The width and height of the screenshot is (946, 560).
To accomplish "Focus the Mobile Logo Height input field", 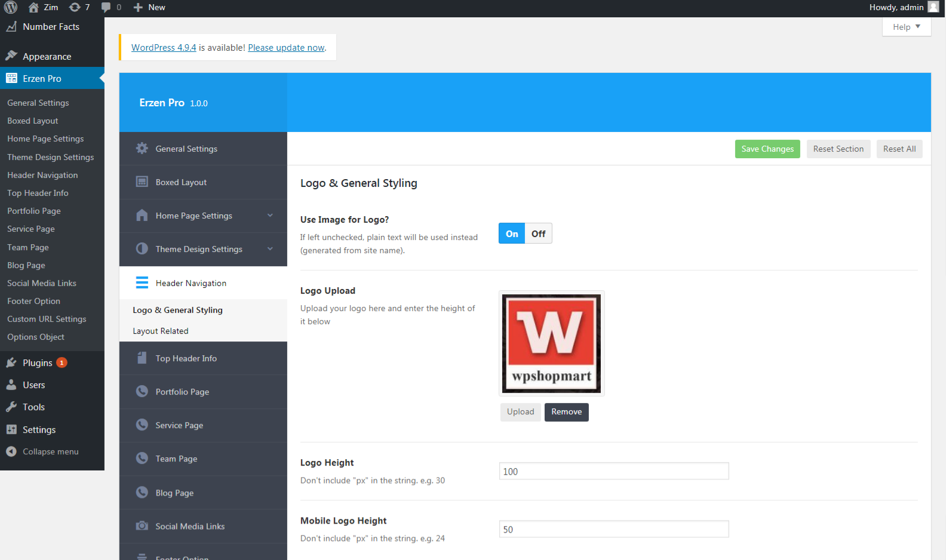I will tap(614, 529).
